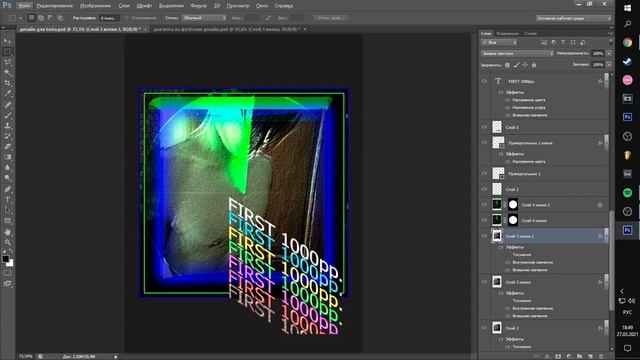Switch to second document tab

coord(227,29)
